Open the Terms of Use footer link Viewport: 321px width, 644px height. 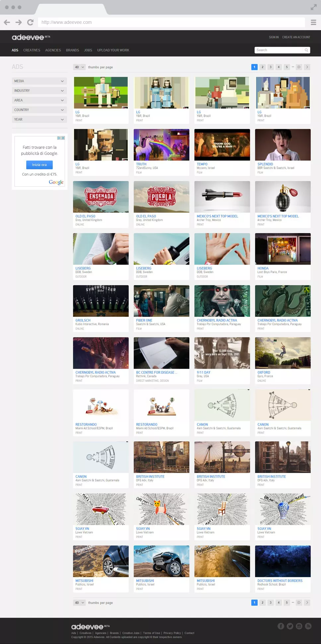tap(151, 633)
